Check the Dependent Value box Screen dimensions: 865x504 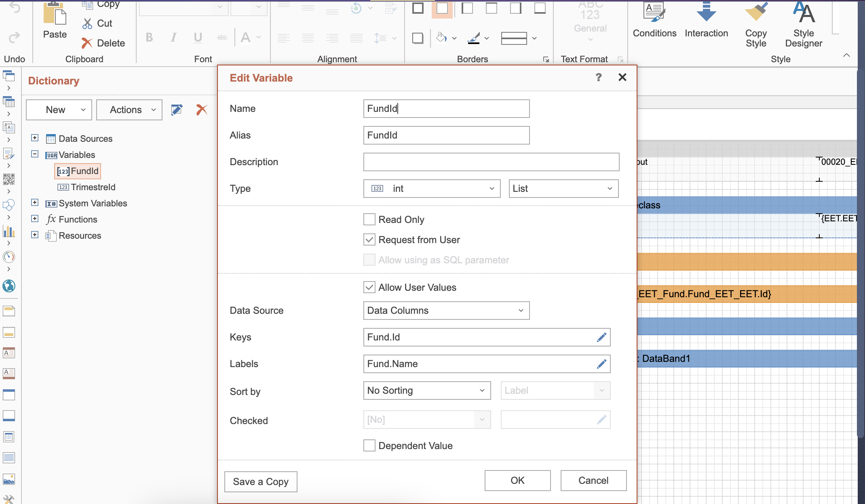click(369, 445)
